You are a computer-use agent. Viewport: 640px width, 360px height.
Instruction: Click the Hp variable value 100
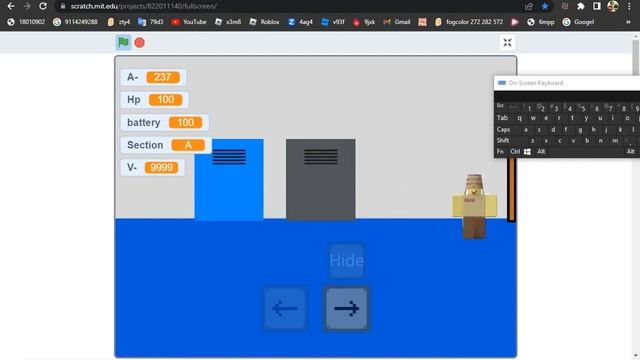coord(165,100)
